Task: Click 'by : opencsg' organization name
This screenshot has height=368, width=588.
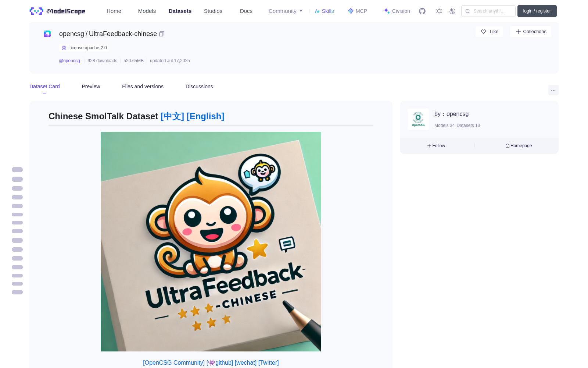Action: click(x=451, y=114)
